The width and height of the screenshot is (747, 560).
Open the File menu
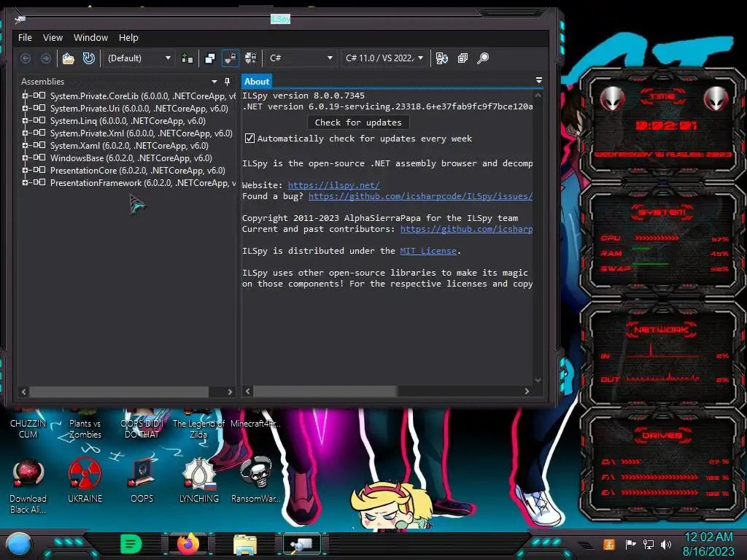[25, 38]
